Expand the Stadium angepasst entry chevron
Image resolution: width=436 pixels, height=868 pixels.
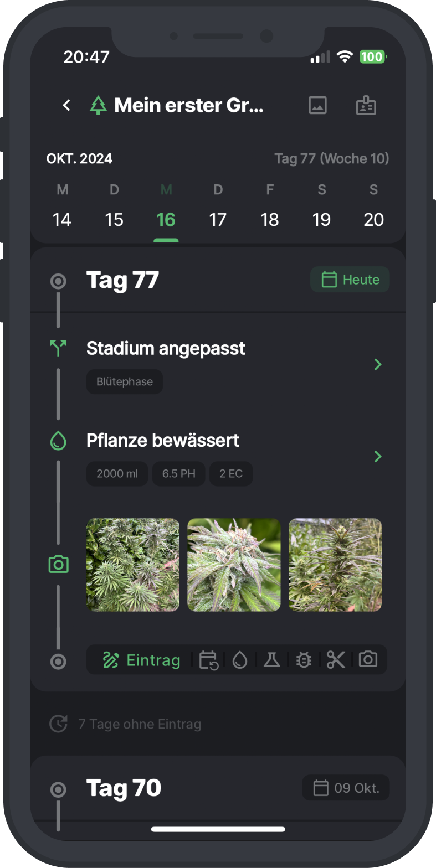(x=378, y=364)
